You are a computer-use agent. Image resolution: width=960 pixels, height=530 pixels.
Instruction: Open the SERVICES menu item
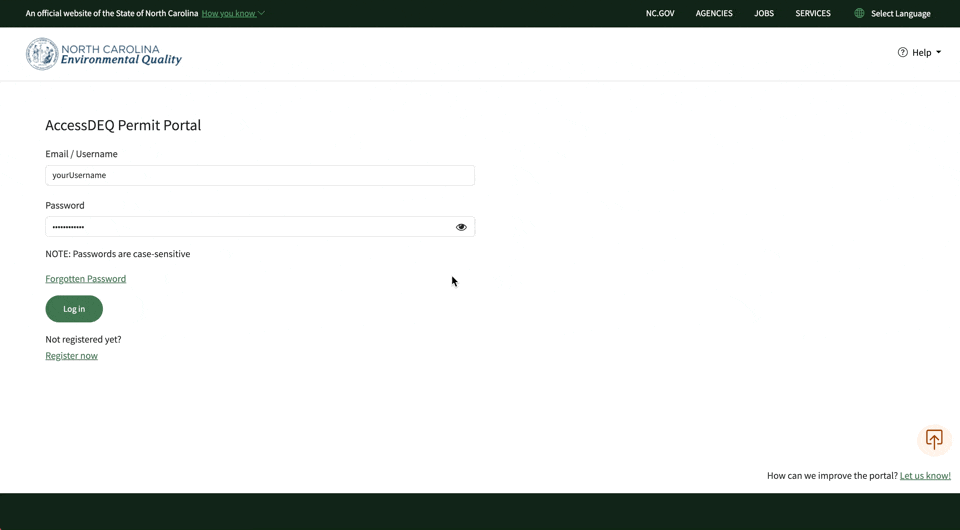click(813, 13)
